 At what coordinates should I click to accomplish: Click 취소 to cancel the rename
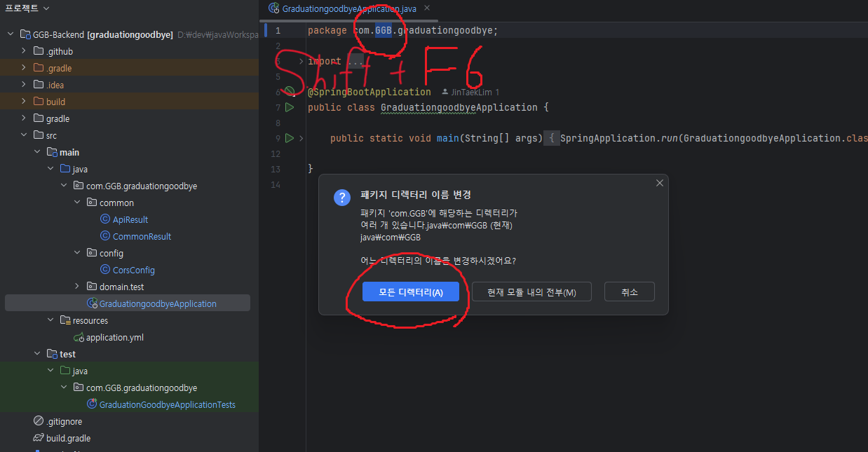[x=629, y=292]
